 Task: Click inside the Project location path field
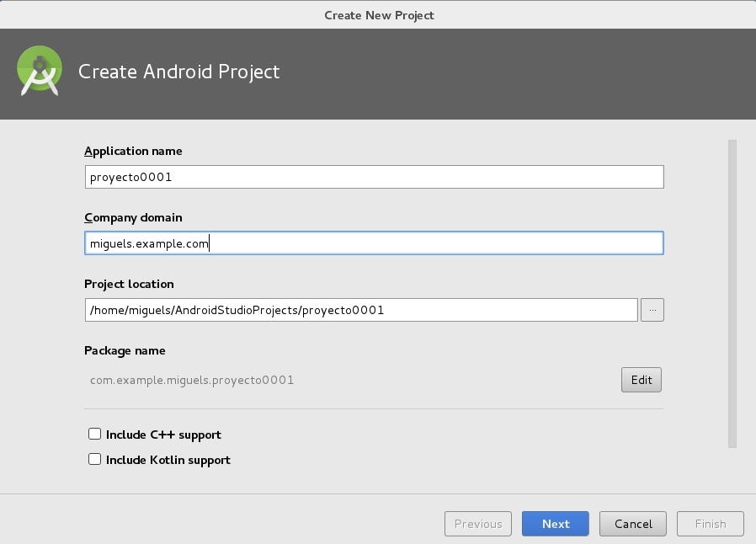pyautogui.click(x=360, y=310)
